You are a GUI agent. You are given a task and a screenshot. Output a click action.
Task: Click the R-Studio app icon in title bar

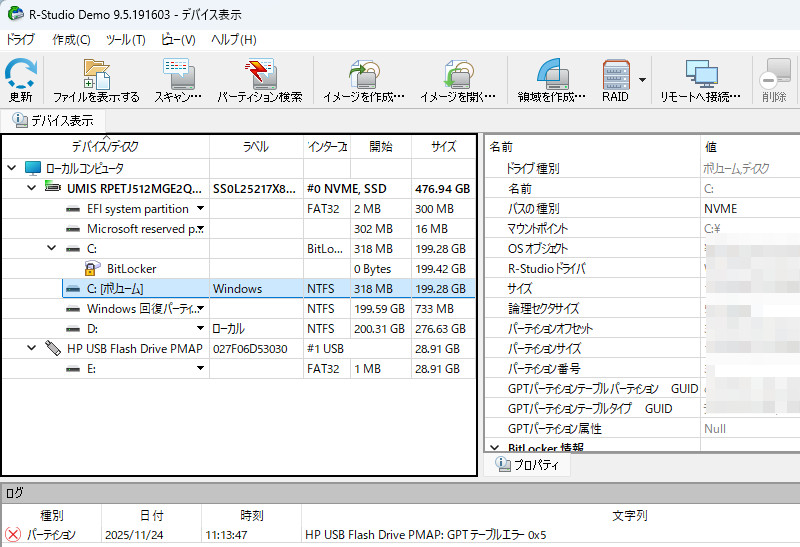coord(16,14)
